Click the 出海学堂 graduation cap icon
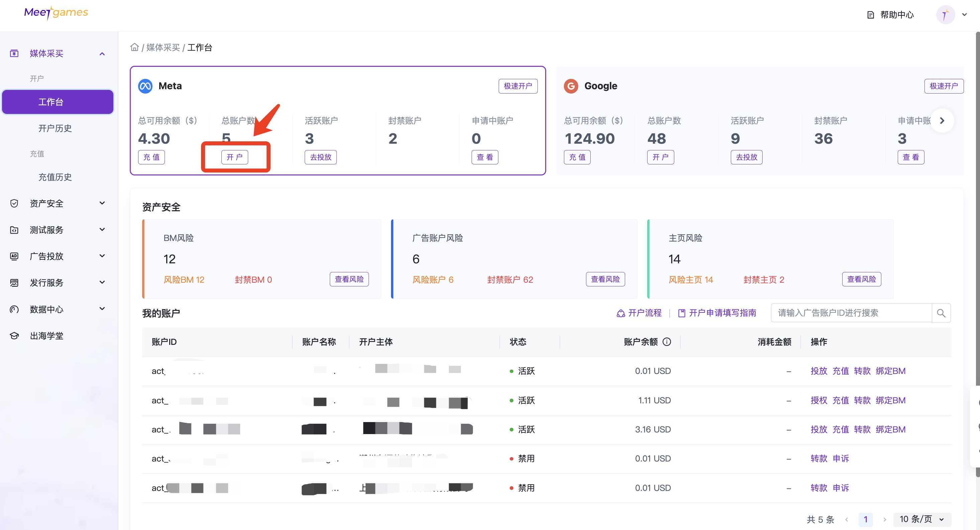This screenshot has width=980, height=530. (14, 336)
